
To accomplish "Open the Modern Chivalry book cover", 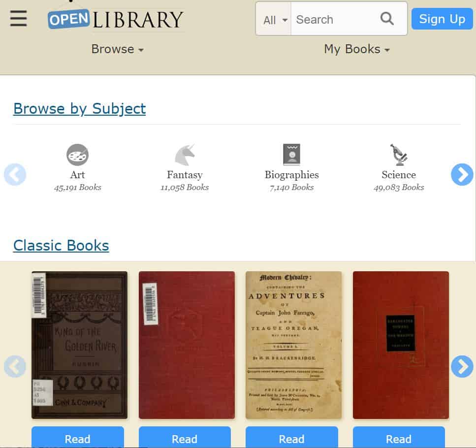I will 293,345.
